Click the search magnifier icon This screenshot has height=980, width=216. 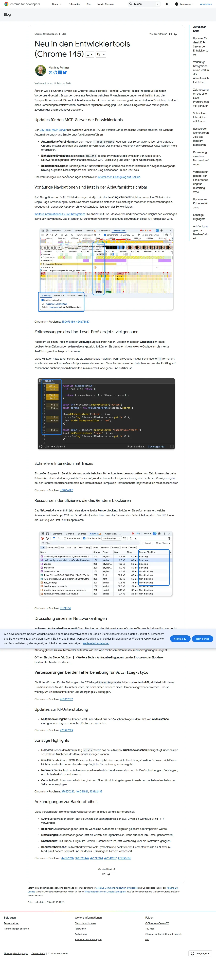(131, 4)
